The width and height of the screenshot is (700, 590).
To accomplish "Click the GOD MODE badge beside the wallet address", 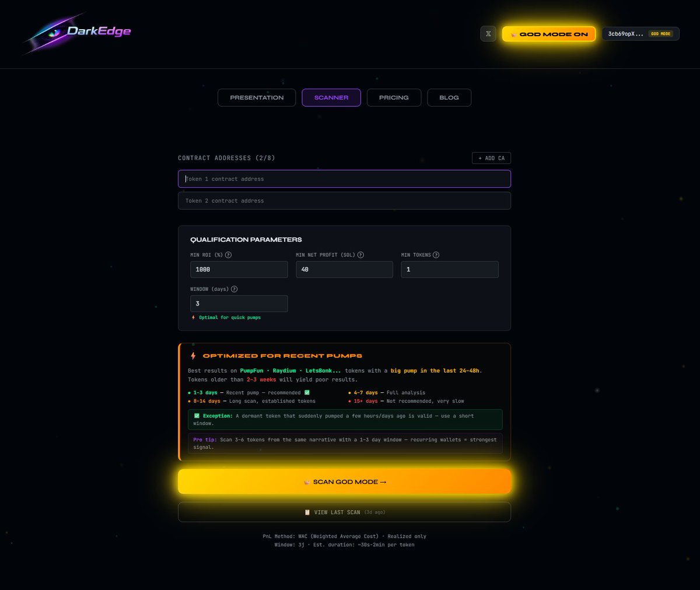I will (x=661, y=34).
